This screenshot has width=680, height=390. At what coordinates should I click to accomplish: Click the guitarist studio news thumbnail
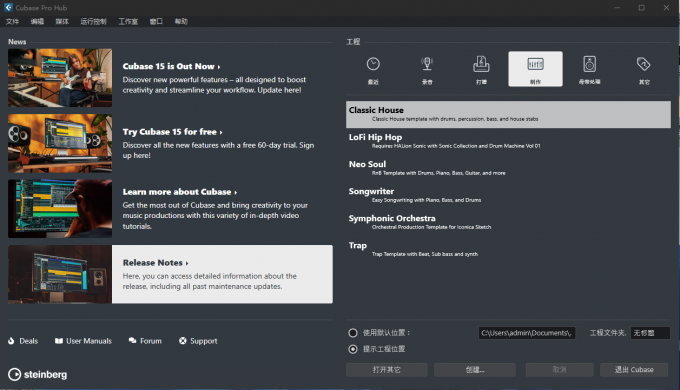[x=60, y=78]
